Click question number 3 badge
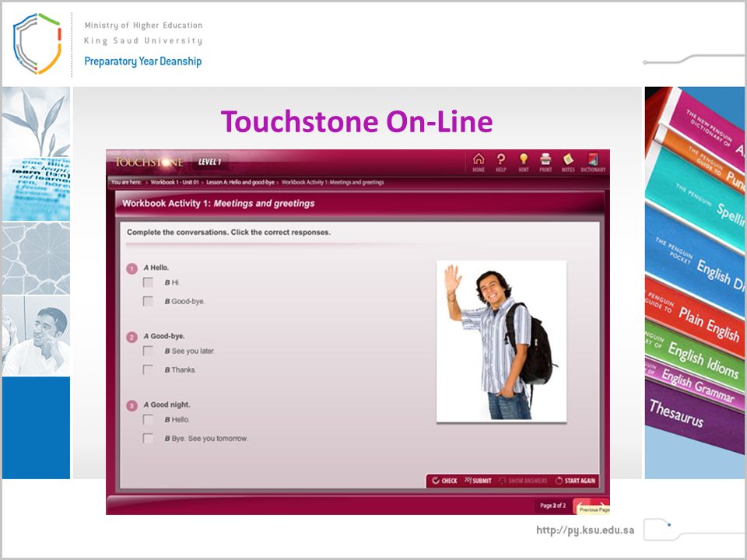747x560 pixels. [x=132, y=406]
